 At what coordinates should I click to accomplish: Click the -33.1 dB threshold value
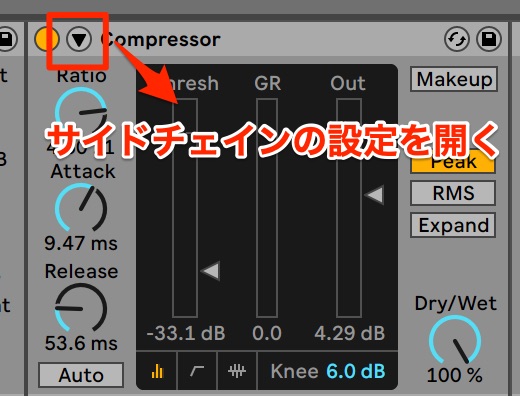pos(186,333)
